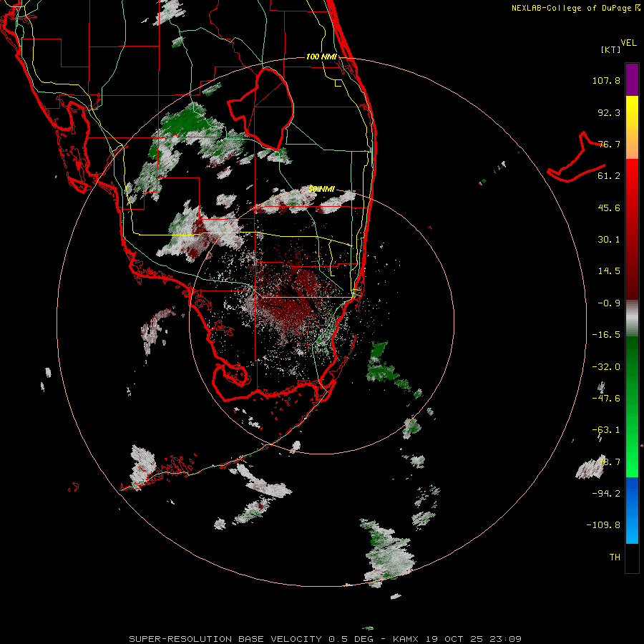Select the -78.7 scale value
Viewport: 644px width, 644px height.
point(606,462)
